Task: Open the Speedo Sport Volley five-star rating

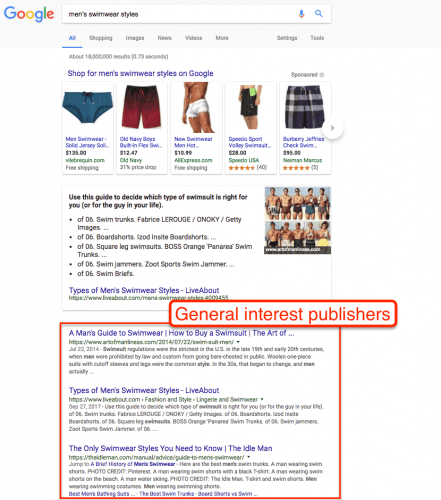Action: (x=242, y=168)
